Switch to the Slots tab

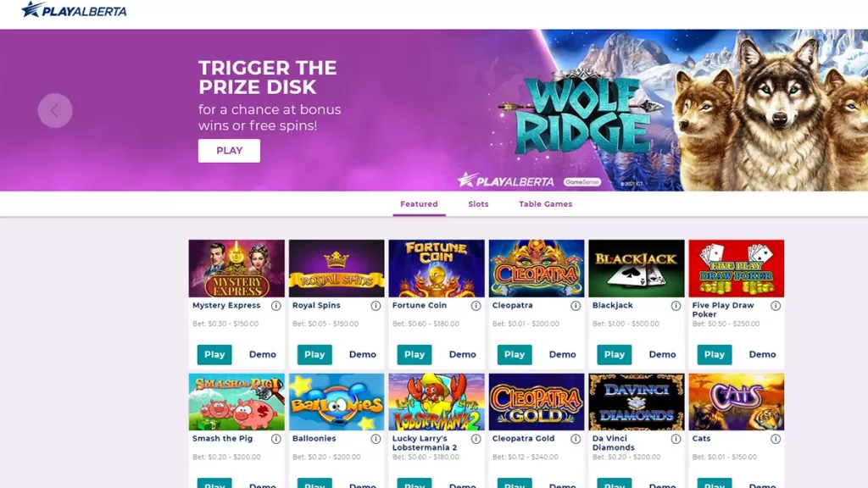click(x=478, y=204)
